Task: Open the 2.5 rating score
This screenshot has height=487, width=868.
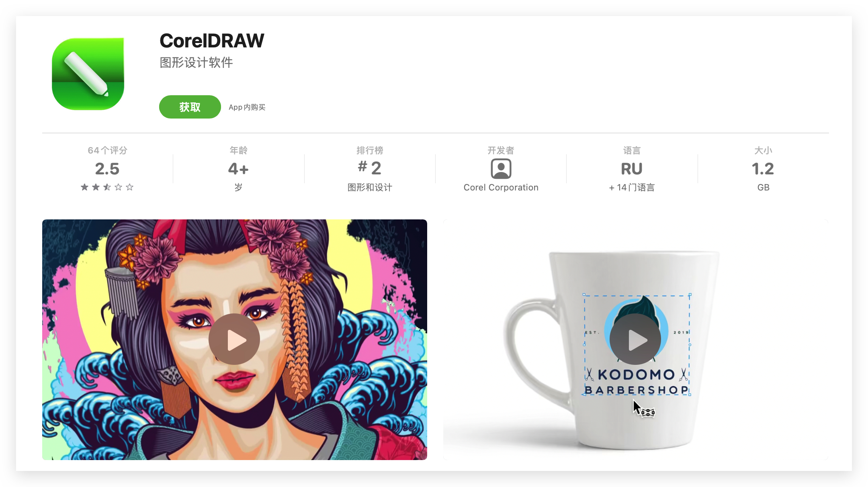Action: [107, 169]
